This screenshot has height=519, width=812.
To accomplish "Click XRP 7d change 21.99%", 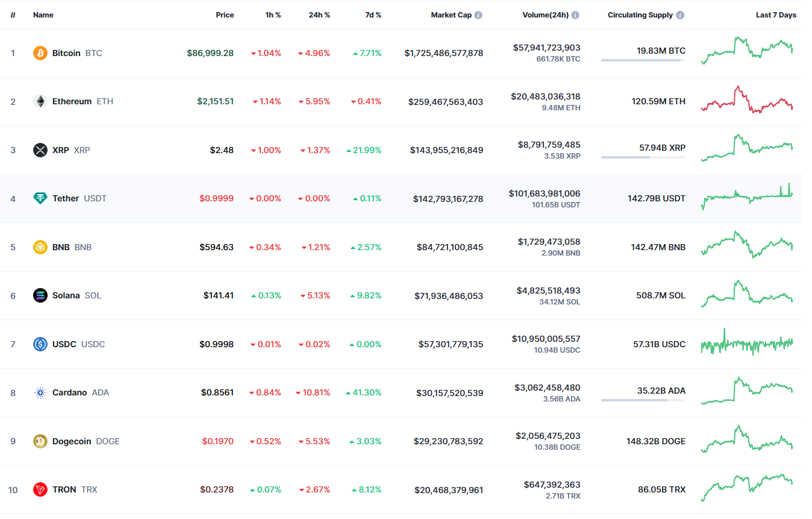I will coord(364,150).
